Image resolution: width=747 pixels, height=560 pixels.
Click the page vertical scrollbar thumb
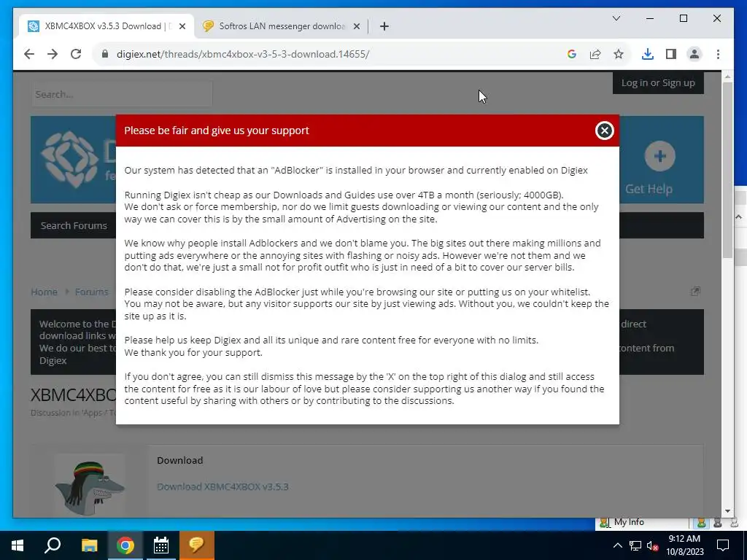click(727, 169)
